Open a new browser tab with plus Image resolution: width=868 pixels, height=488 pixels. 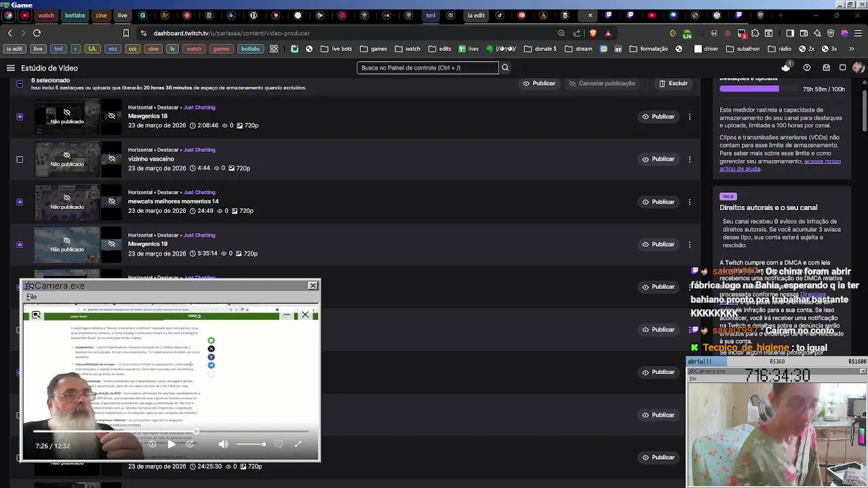(781, 15)
